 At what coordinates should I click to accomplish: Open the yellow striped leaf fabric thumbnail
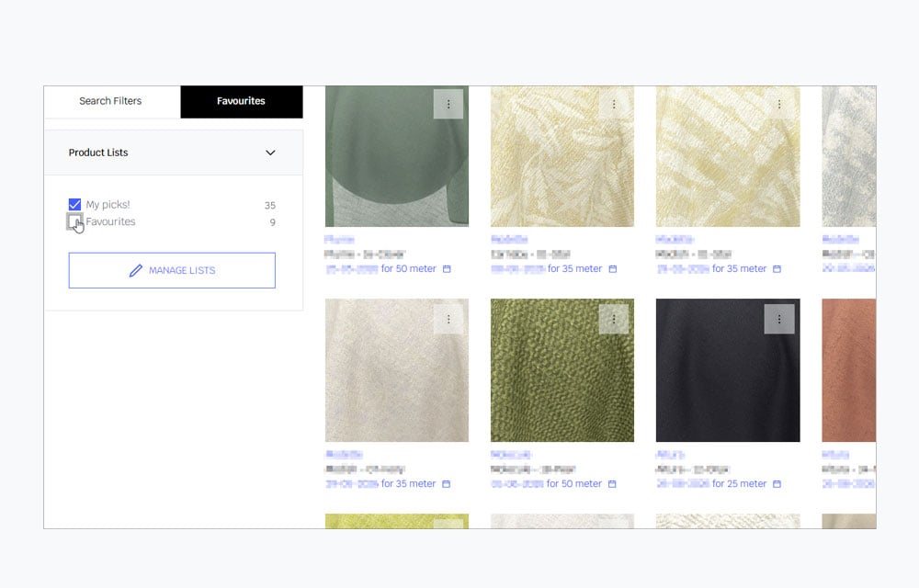727,156
